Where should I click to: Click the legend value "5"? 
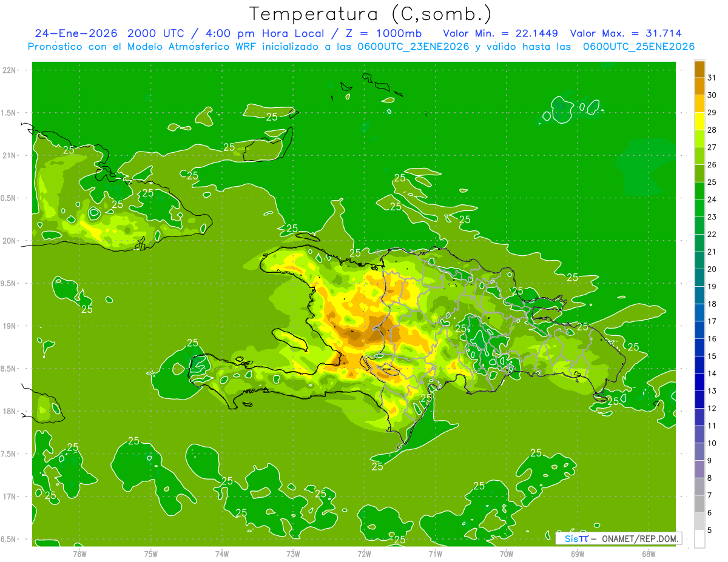[x=710, y=530]
